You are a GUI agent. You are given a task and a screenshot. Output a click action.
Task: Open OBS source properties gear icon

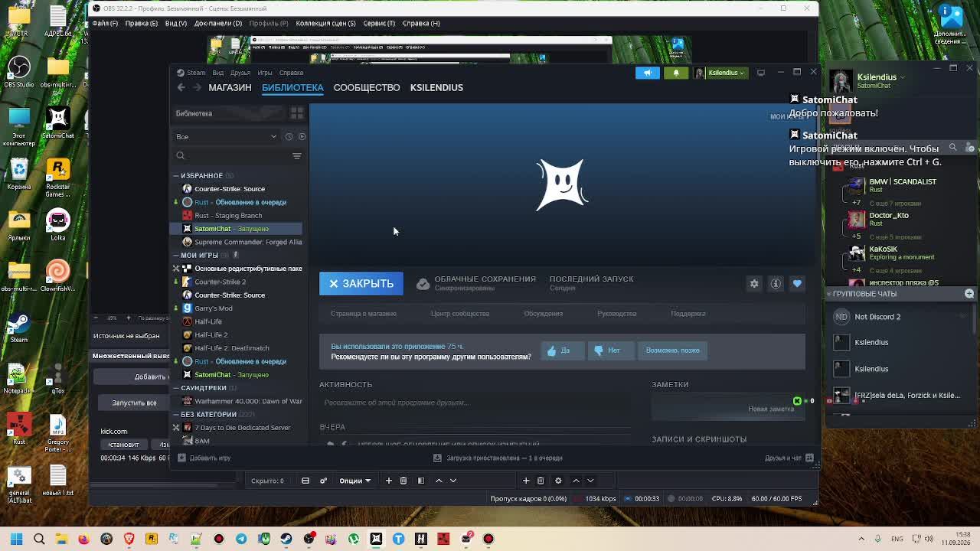(558, 481)
